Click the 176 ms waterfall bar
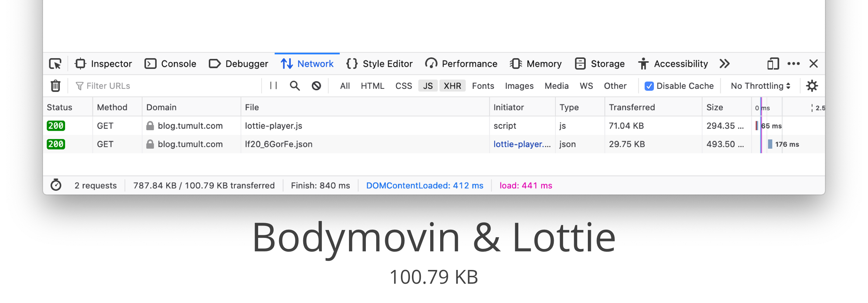Screen dimensions: 868x303 (x=770, y=144)
